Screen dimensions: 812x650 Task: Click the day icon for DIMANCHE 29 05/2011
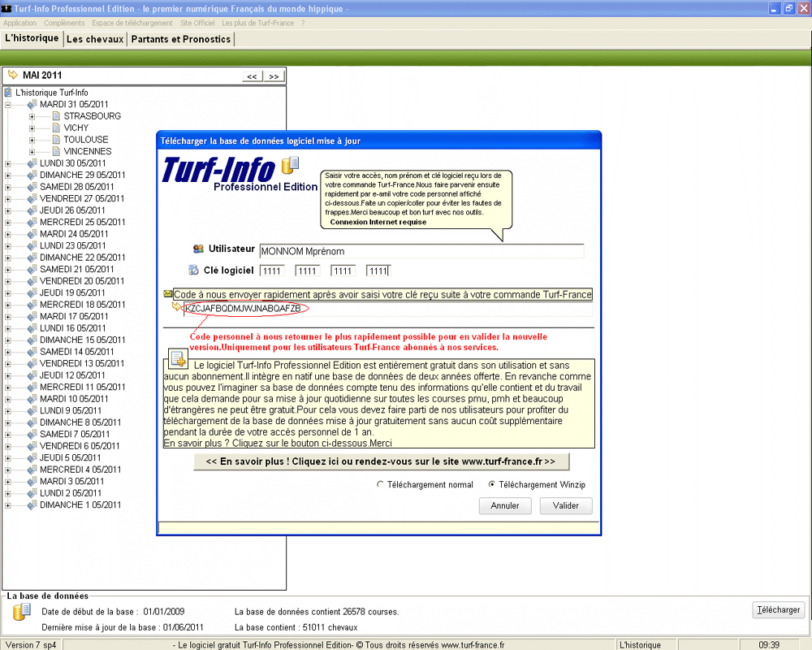pyautogui.click(x=32, y=175)
